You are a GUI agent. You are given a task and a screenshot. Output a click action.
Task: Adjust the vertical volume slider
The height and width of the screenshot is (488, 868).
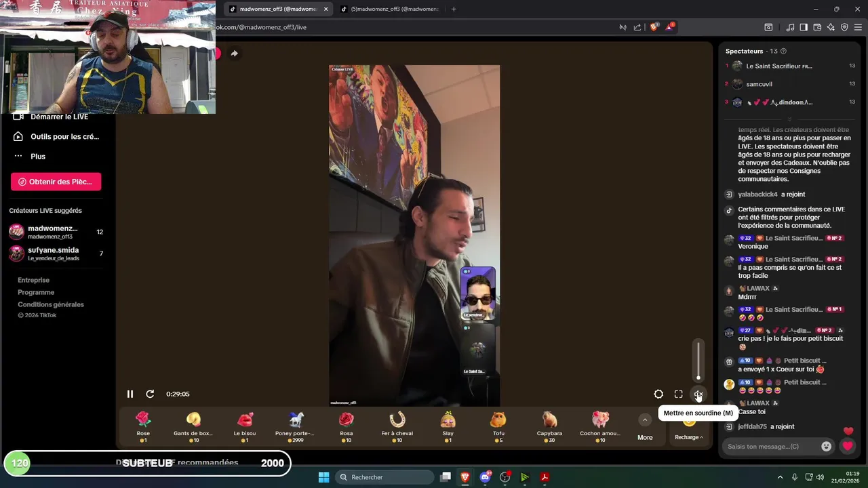coord(698,361)
